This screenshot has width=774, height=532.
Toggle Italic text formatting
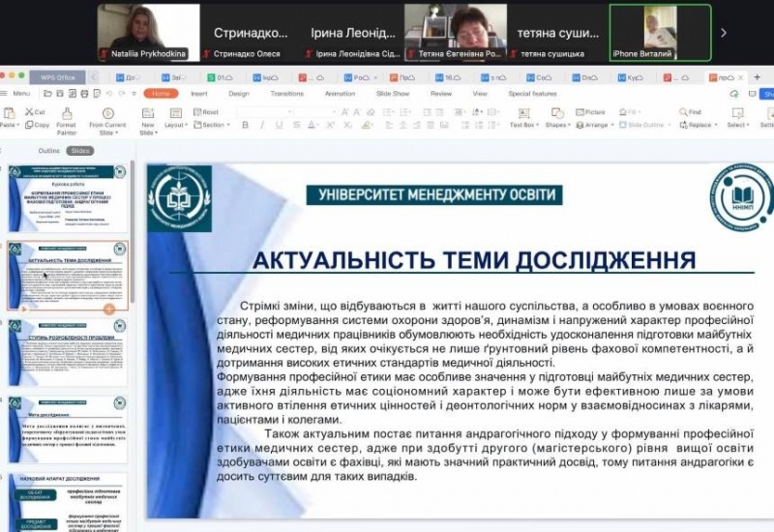click(x=259, y=125)
